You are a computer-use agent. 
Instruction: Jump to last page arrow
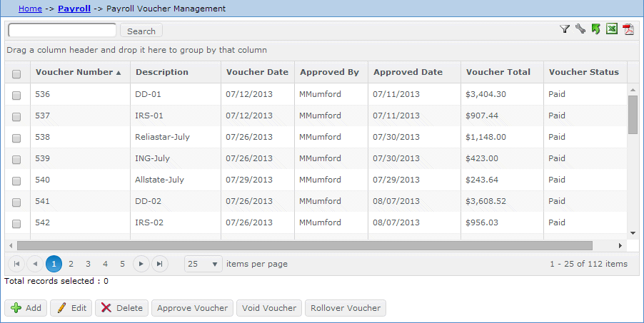pos(160,264)
